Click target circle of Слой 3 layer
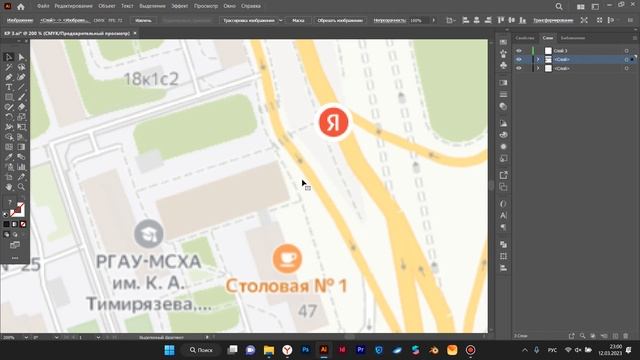The width and height of the screenshot is (640, 360). pyautogui.click(x=627, y=51)
